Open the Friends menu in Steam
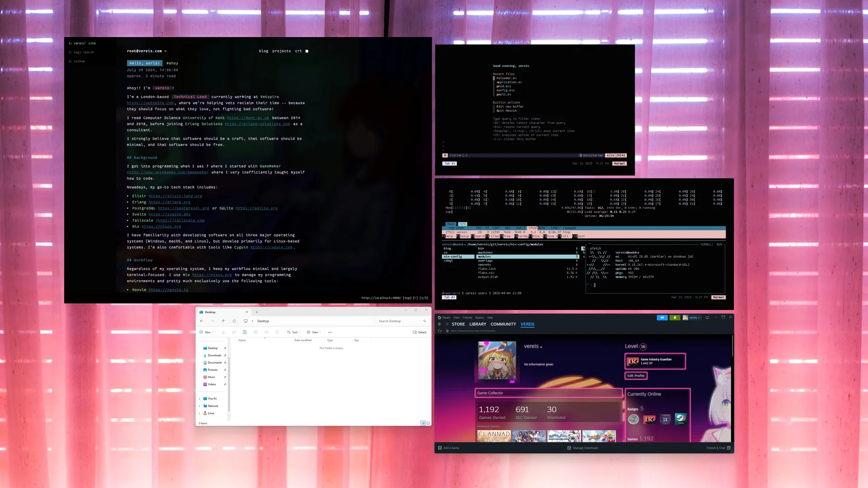The image size is (868, 488). pos(467,318)
